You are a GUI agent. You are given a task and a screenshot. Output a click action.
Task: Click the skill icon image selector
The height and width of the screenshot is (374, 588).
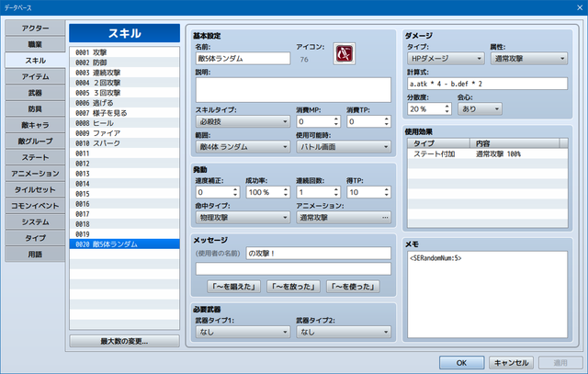click(344, 53)
